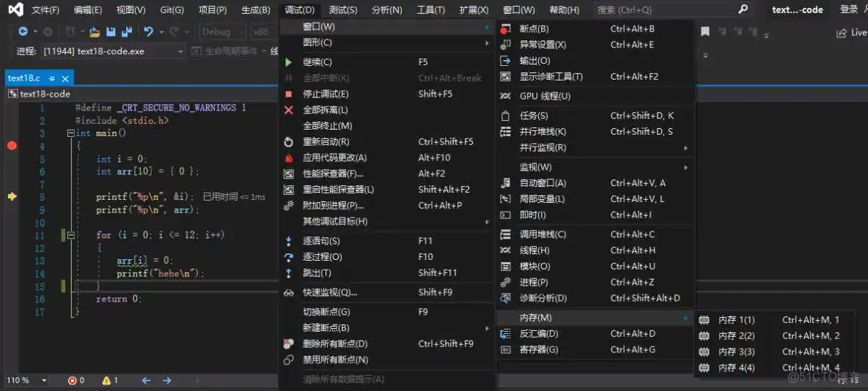The image size is (868, 391).
Task: Click the Live Share button
Action: click(x=851, y=33)
